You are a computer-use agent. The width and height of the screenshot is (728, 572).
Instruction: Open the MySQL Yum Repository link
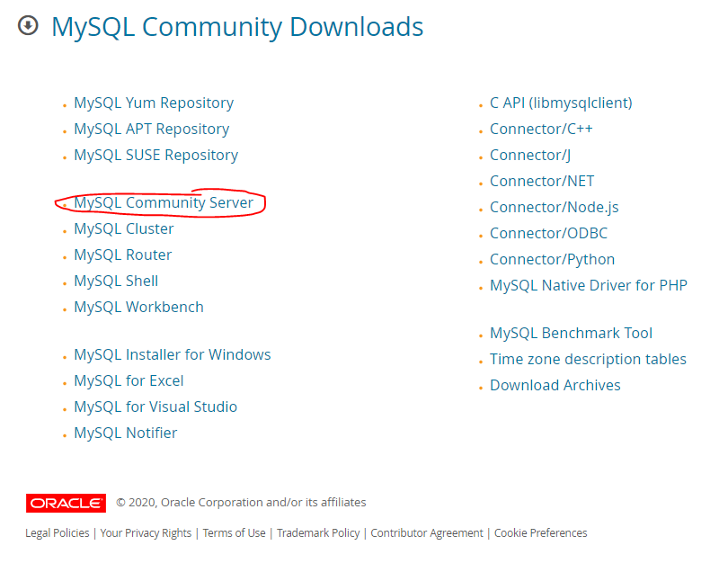click(x=154, y=103)
